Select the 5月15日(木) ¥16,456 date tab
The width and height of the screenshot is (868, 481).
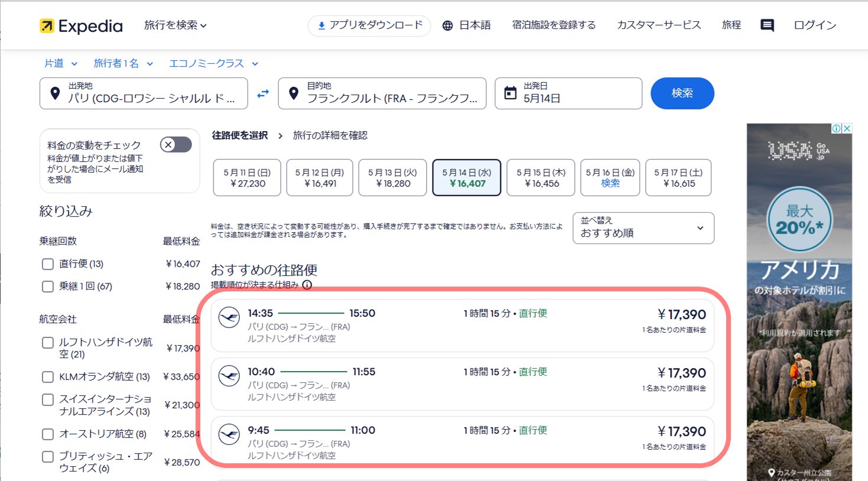coord(541,178)
